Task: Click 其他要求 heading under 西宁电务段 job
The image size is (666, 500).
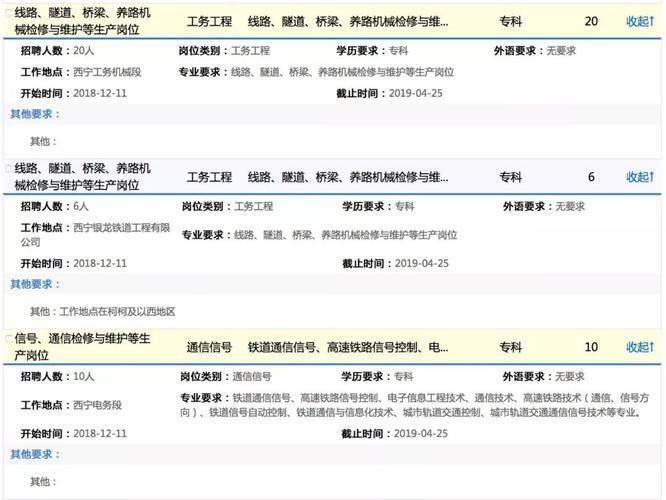Action: [x=35, y=454]
